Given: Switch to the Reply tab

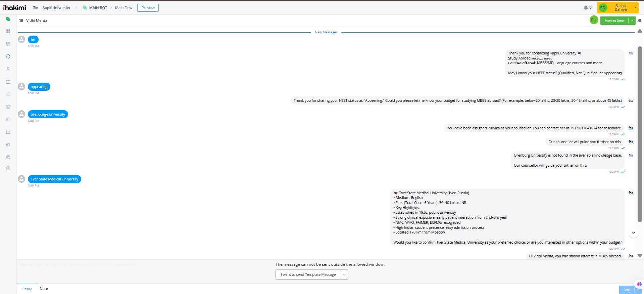Looking at the screenshot, I should coord(27,289).
